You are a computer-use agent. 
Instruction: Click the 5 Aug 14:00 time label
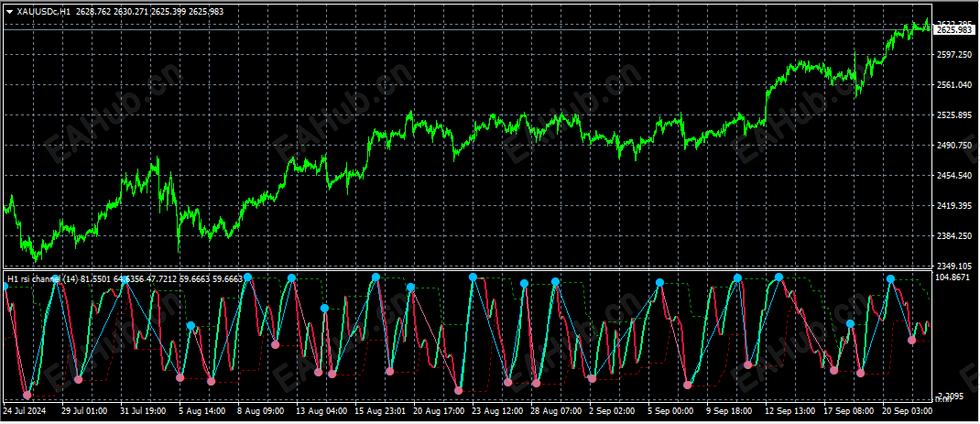point(201,411)
